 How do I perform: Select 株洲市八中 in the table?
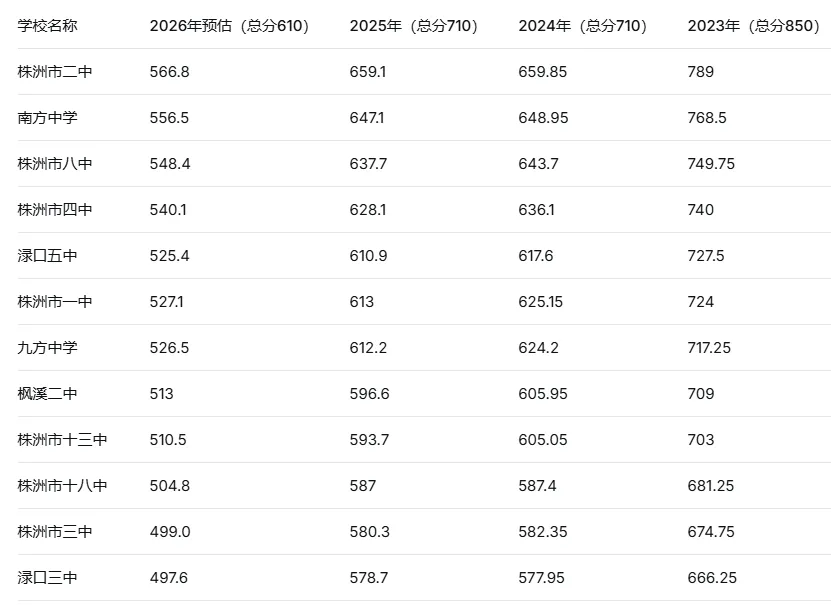[55, 164]
